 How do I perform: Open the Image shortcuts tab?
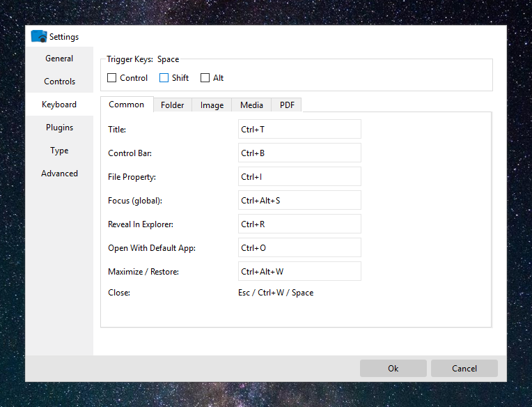click(212, 105)
